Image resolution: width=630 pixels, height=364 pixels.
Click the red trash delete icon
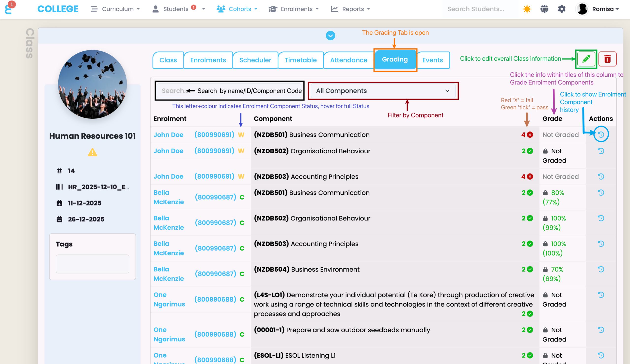(x=607, y=59)
